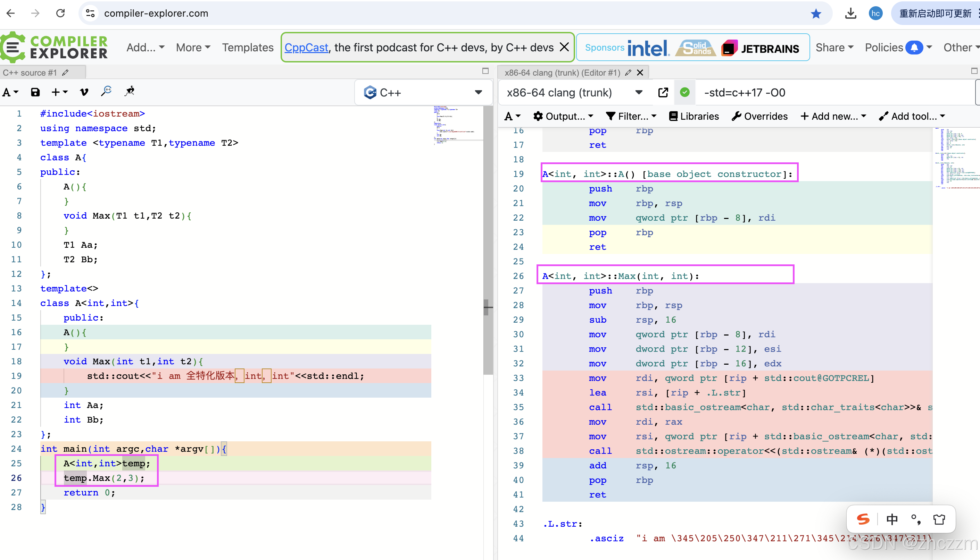
Task: Click the Quick-bench runner icon
Action: 130,92
